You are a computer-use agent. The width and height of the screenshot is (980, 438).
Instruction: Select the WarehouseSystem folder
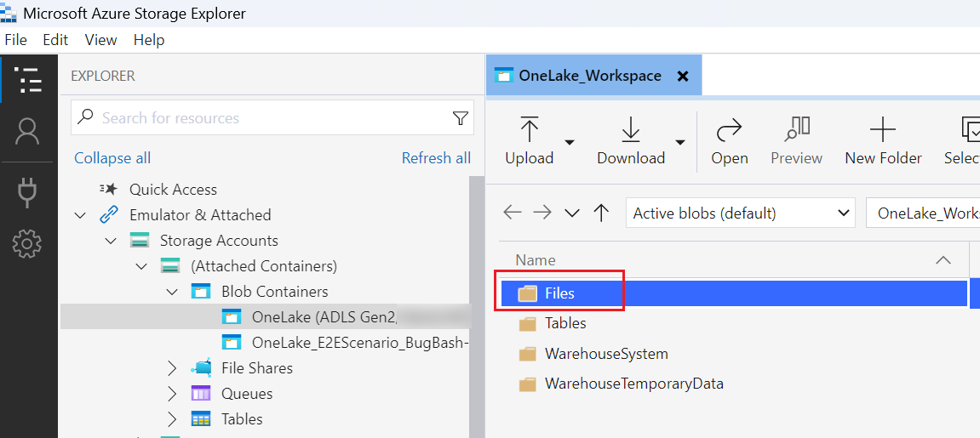(606, 354)
